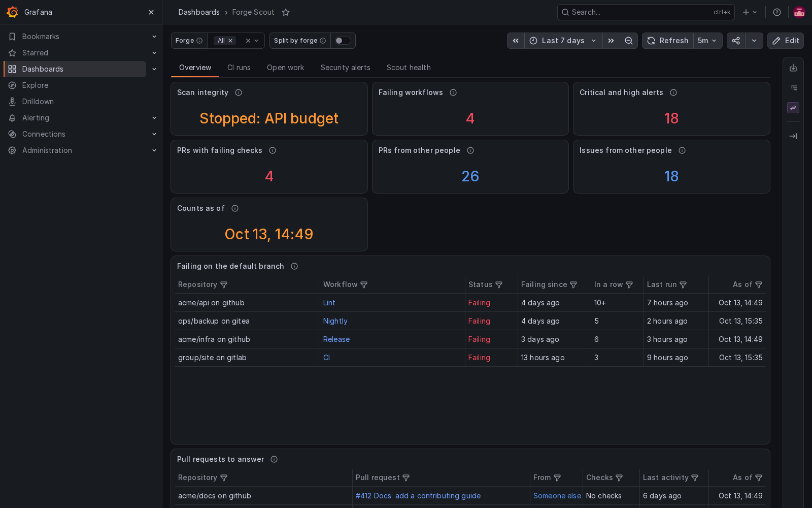Expand the Administration section

(154, 150)
